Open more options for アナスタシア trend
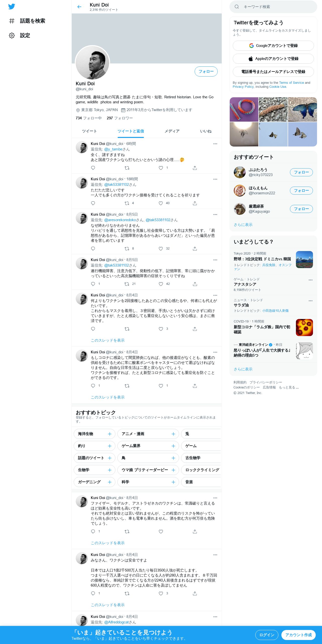 (310, 280)
